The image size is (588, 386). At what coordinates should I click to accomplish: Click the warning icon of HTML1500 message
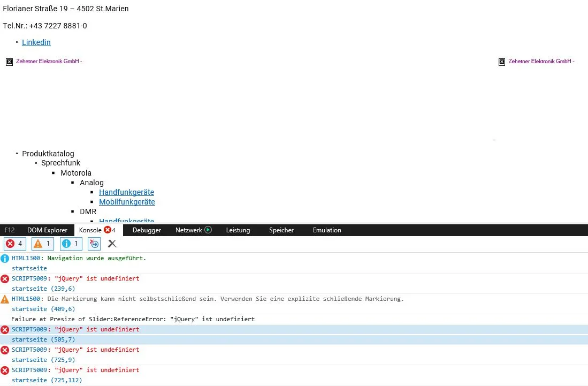(x=4, y=299)
